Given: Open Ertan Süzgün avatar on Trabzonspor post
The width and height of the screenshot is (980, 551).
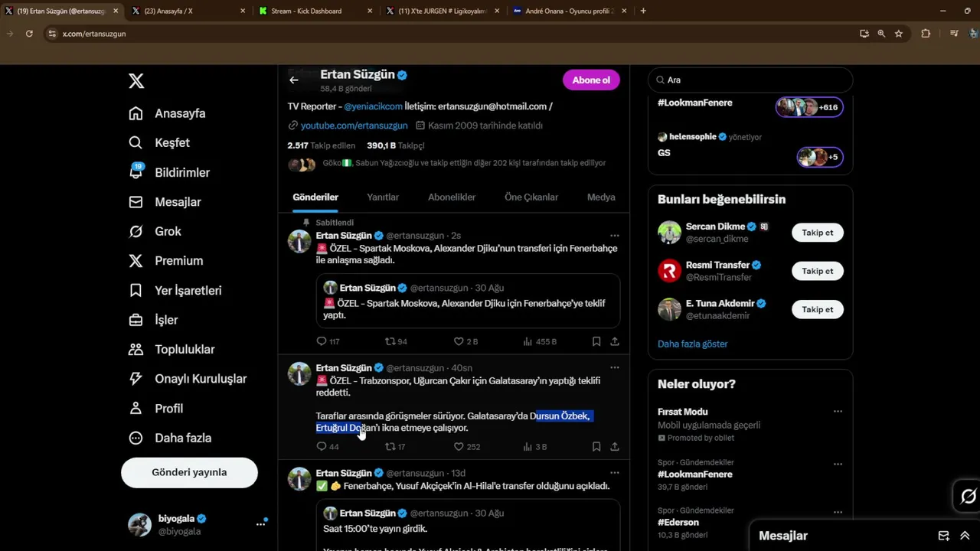Looking at the screenshot, I should coord(299,373).
